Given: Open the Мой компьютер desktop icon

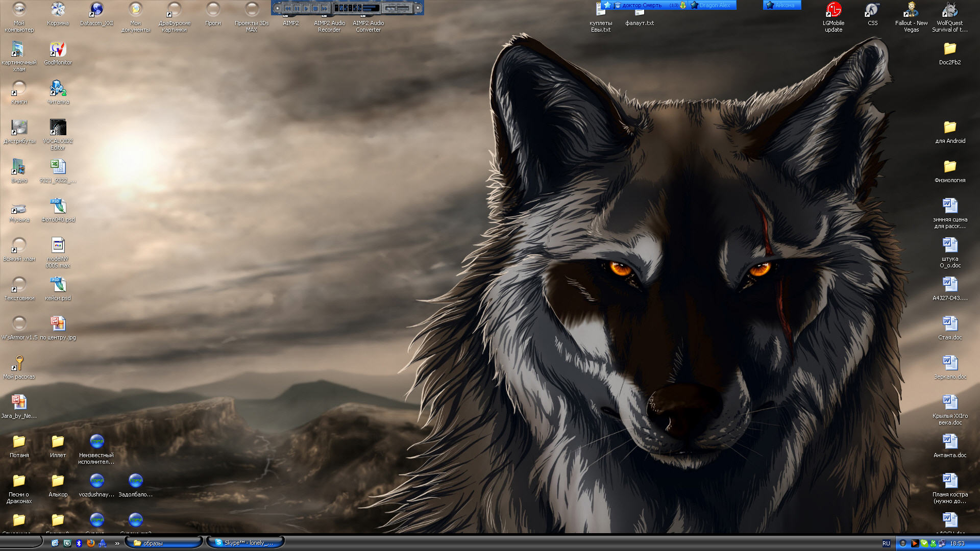Looking at the screenshot, I should click(19, 17).
